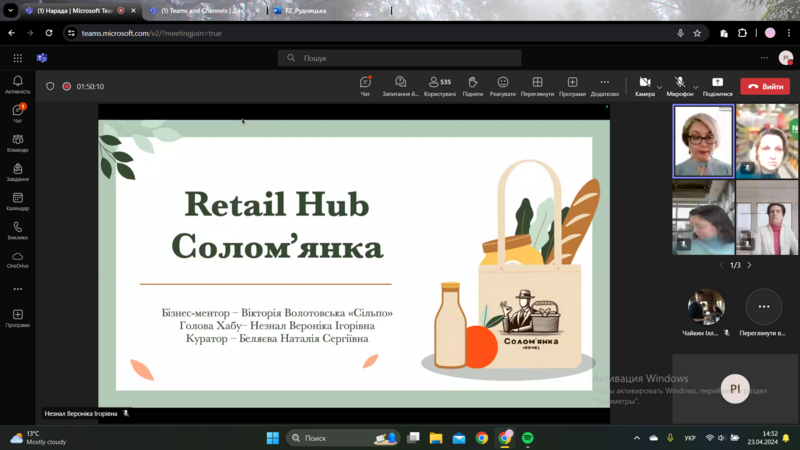Open the browser profile avatar
Screen dimensions: 800x450
click(770, 33)
